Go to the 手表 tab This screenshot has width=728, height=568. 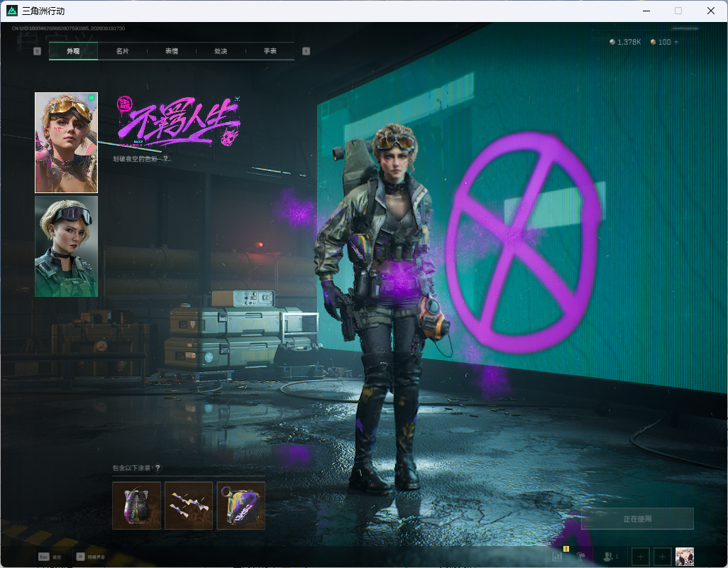click(270, 51)
